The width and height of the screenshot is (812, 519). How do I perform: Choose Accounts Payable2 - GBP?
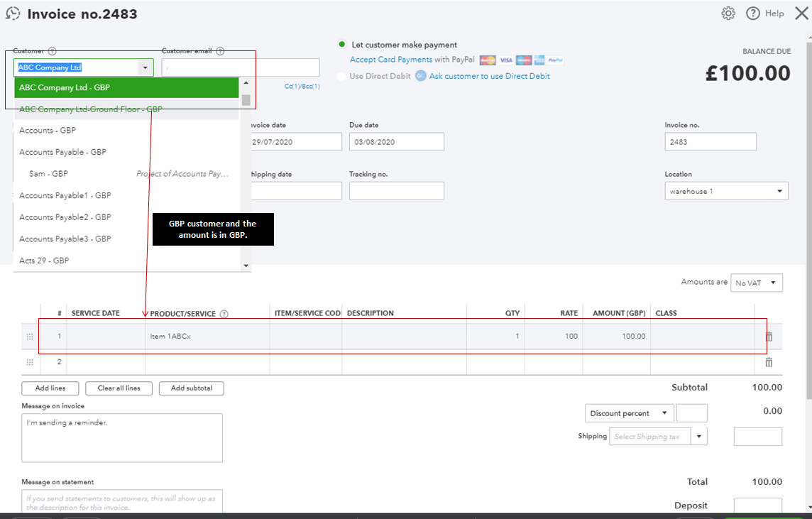[126, 217]
